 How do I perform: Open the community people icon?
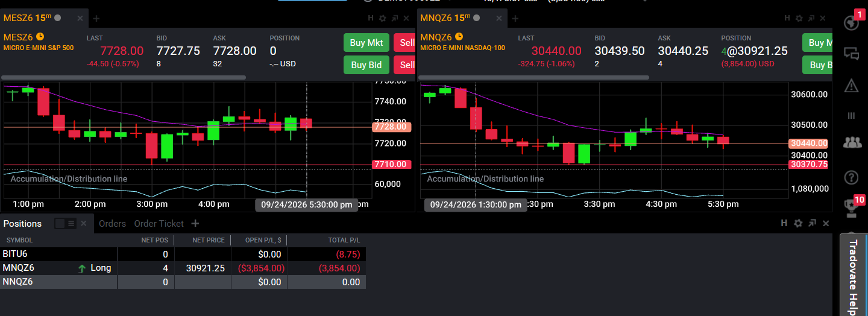point(852,142)
